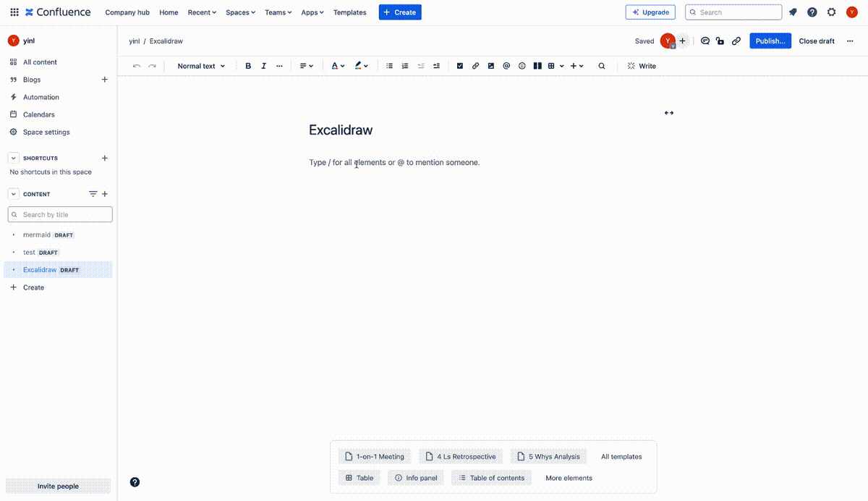Click the Publish button
The width and height of the screenshot is (868, 501).
770,41
